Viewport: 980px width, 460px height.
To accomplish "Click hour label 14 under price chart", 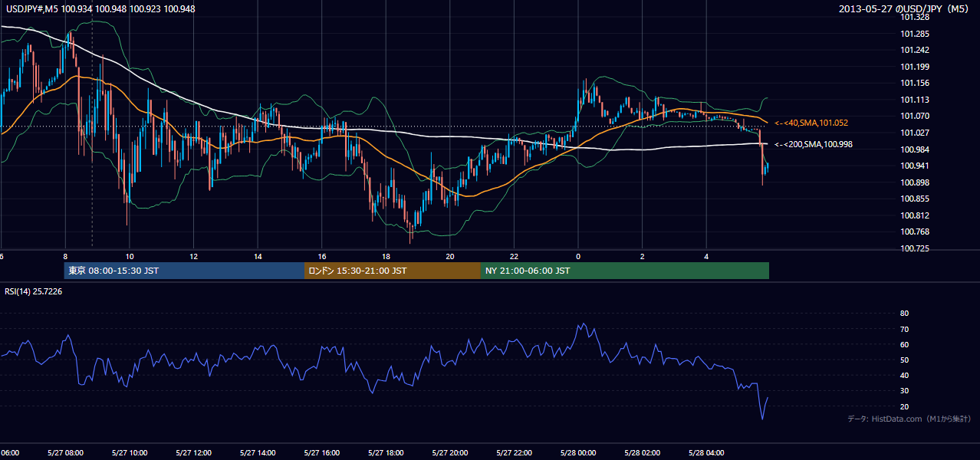I will (258, 257).
